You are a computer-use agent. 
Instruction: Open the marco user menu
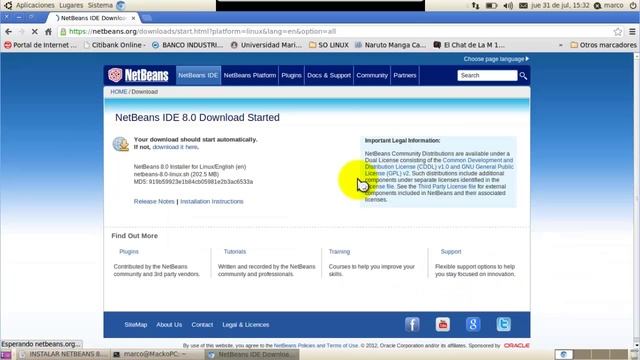click(x=609, y=5)
